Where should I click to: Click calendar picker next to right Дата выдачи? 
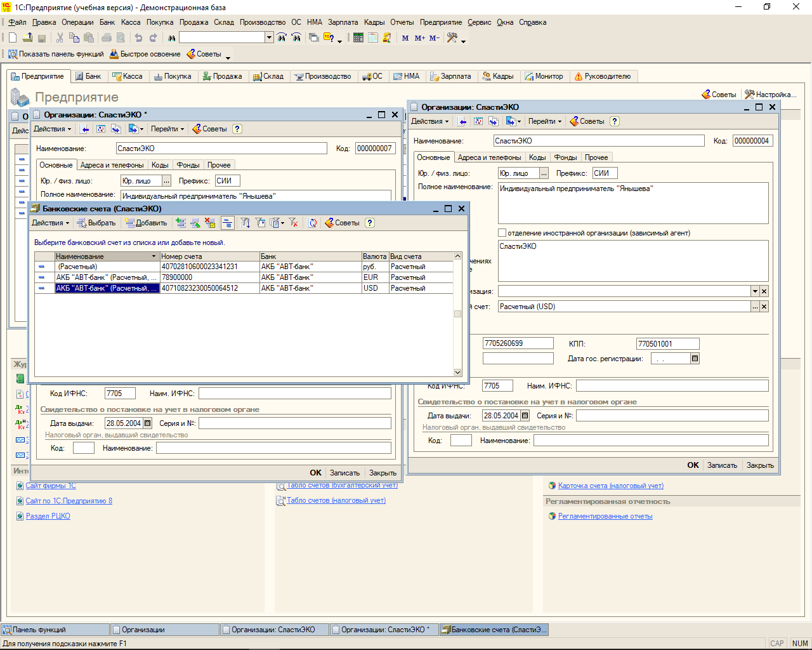pos(525,416)
